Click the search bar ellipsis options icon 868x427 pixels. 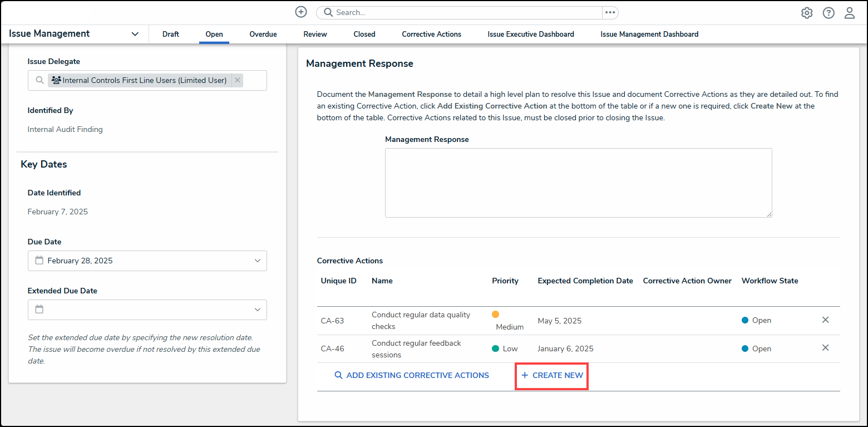click(610, 12)
